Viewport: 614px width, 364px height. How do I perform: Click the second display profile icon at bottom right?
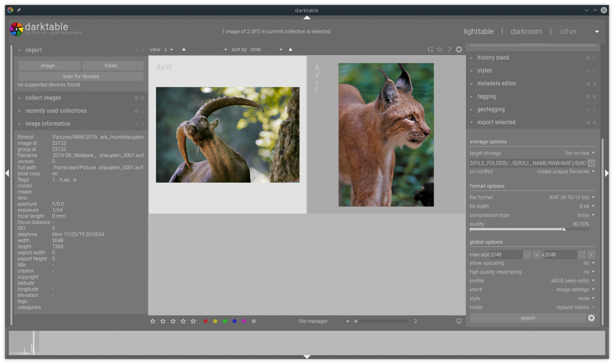[459, 321]
